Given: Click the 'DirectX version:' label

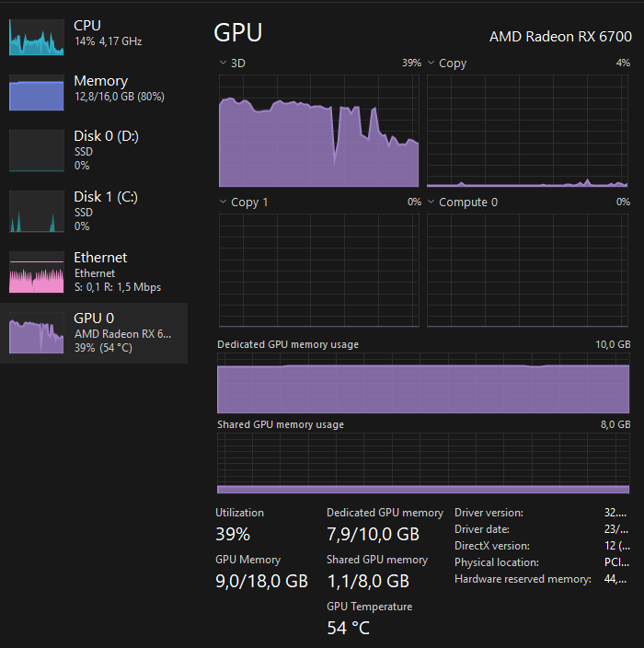Looking at the screenshot, I should [x=492, y=546].
